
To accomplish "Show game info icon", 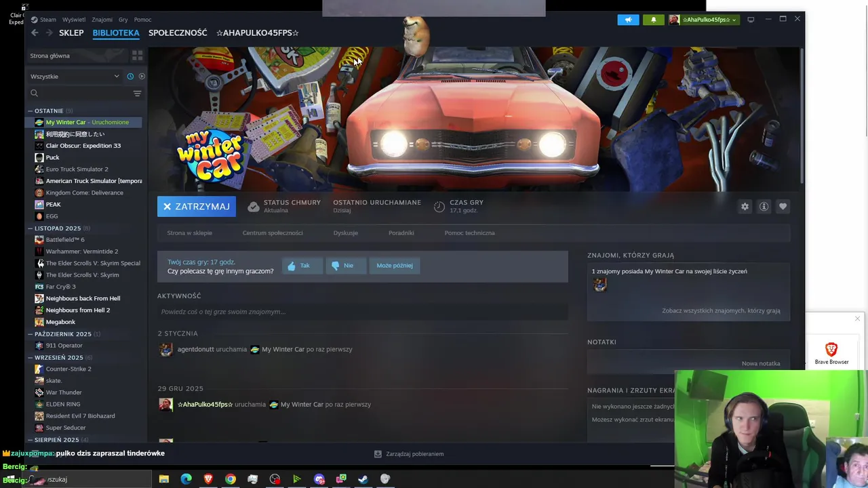I will [764, 207].
